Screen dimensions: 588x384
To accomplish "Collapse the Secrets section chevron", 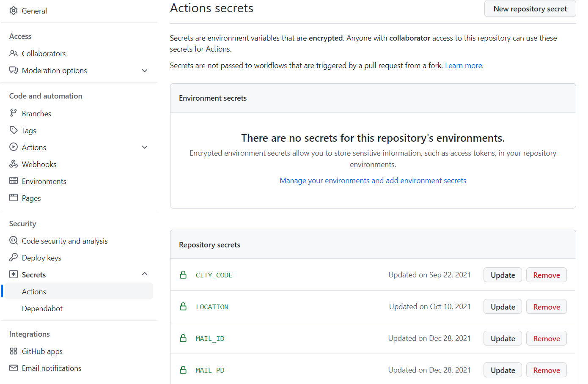I will [145, 274].
